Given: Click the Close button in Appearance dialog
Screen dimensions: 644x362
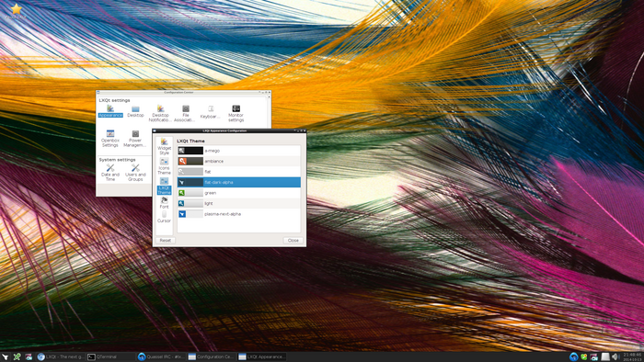Looking at the screenshot, I should (x=293, y=240).
